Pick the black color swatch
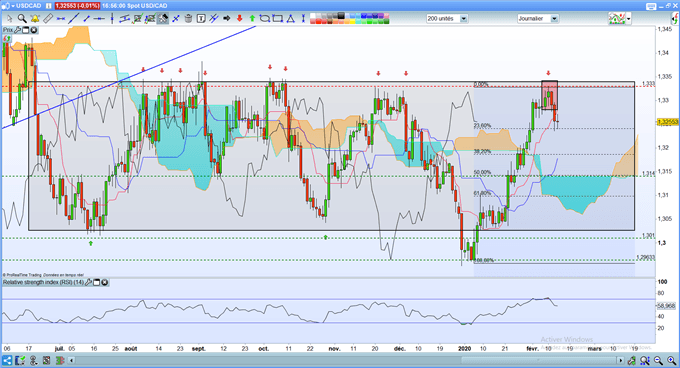Screen dimensions: 680x368 341,16
